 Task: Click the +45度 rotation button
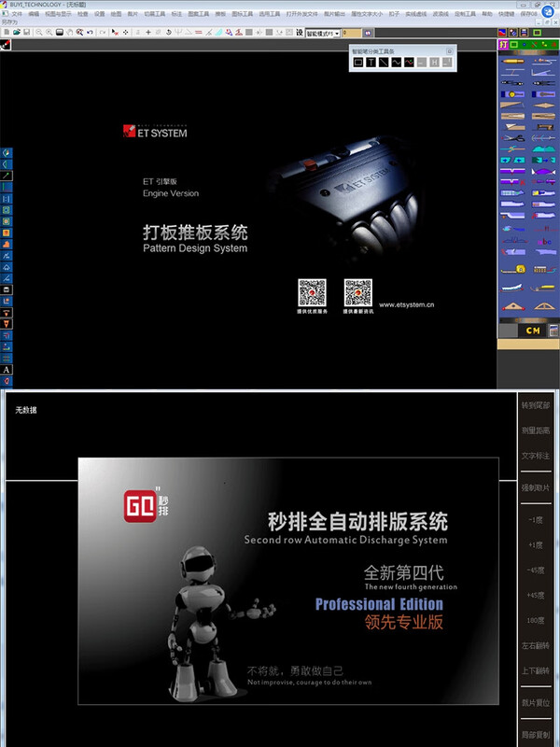tap(535, 595)
